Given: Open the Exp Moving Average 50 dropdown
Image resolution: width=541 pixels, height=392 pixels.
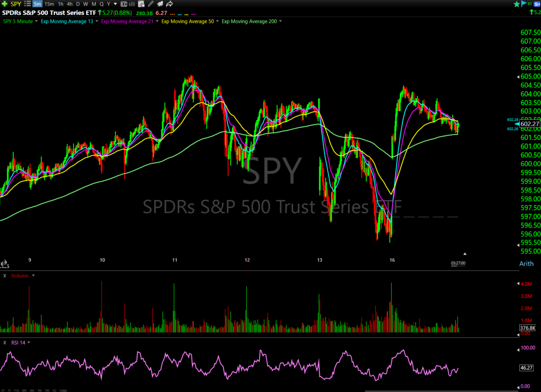Looking at the screenshot, I should coord(217,21).
